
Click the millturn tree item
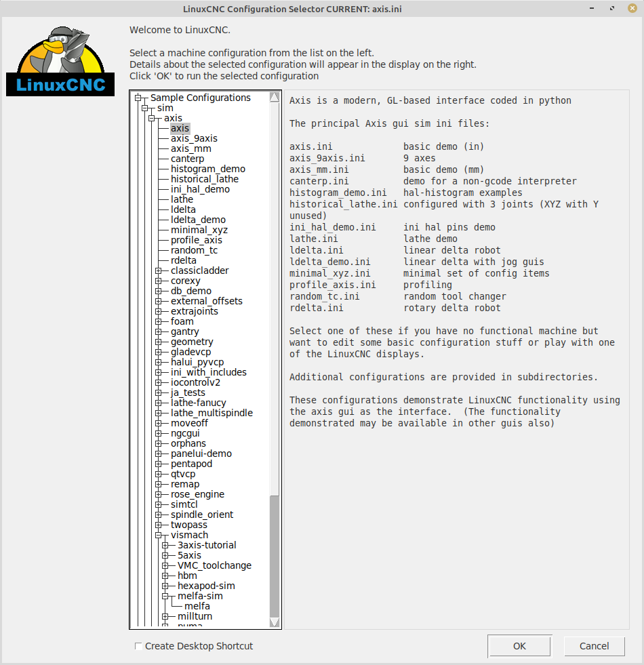[x=195, y=617]
